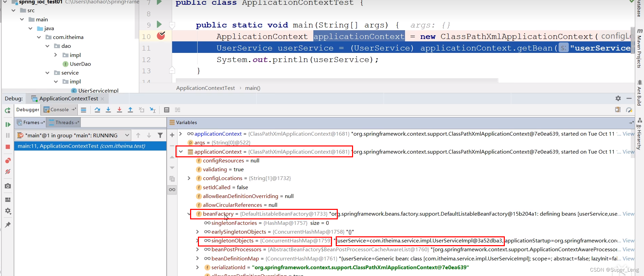This screenshot has width=644, height=276.
Task: Click the camera Thread Dump icon
Action: [x=8, y=186]
